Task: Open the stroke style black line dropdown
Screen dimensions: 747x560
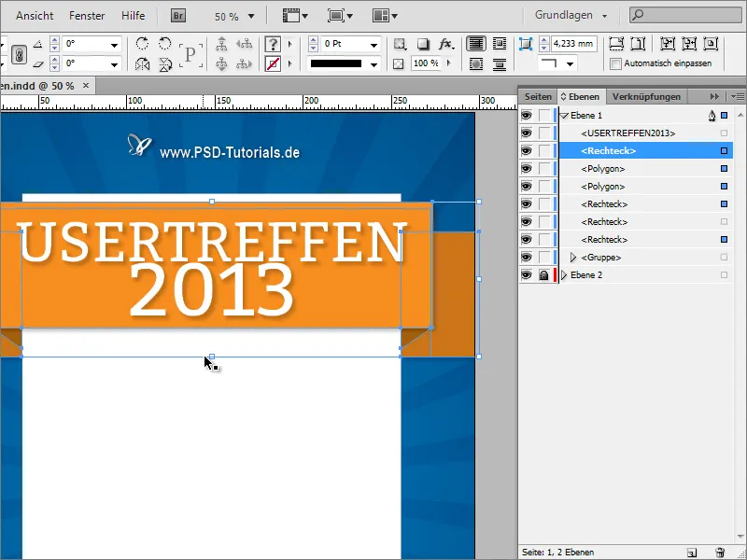Action: tap(374, 64)
